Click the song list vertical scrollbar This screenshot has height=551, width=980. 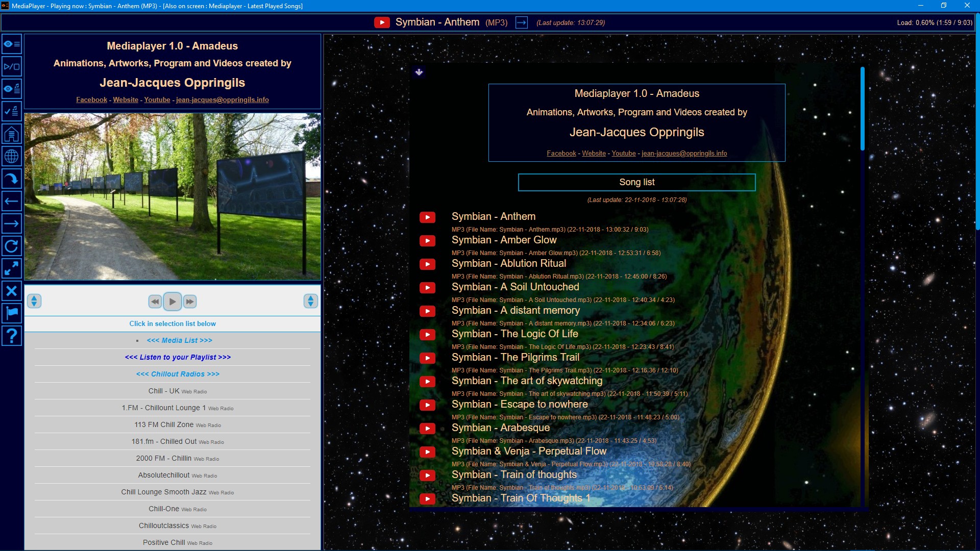pos(862,109)
